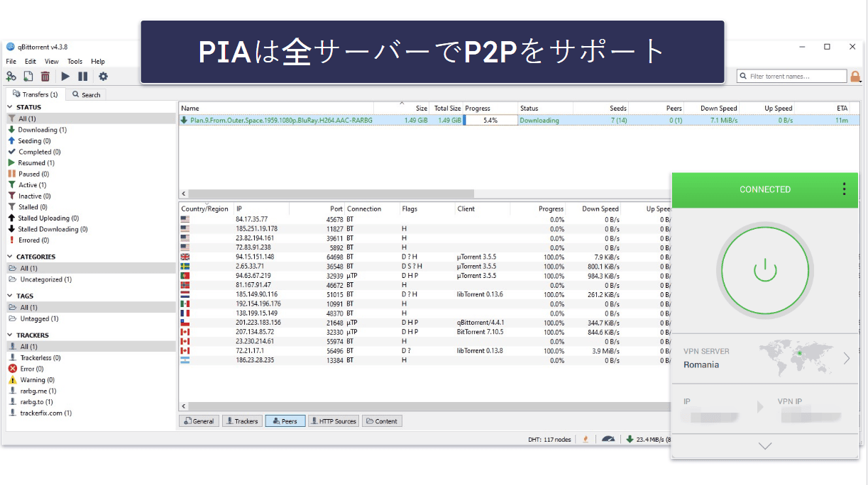Sort torrents by Seeds column header

click(x=600, y=108)
